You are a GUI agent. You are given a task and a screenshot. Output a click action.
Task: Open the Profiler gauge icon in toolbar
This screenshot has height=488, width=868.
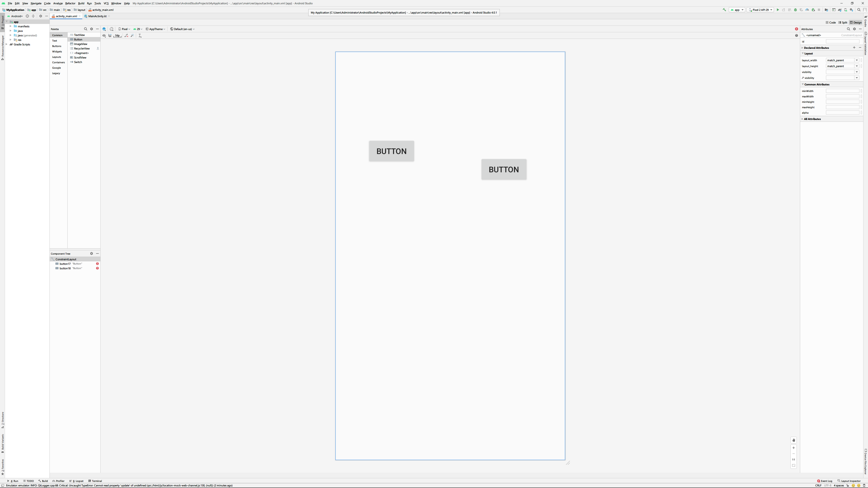(x=807, y=10)
